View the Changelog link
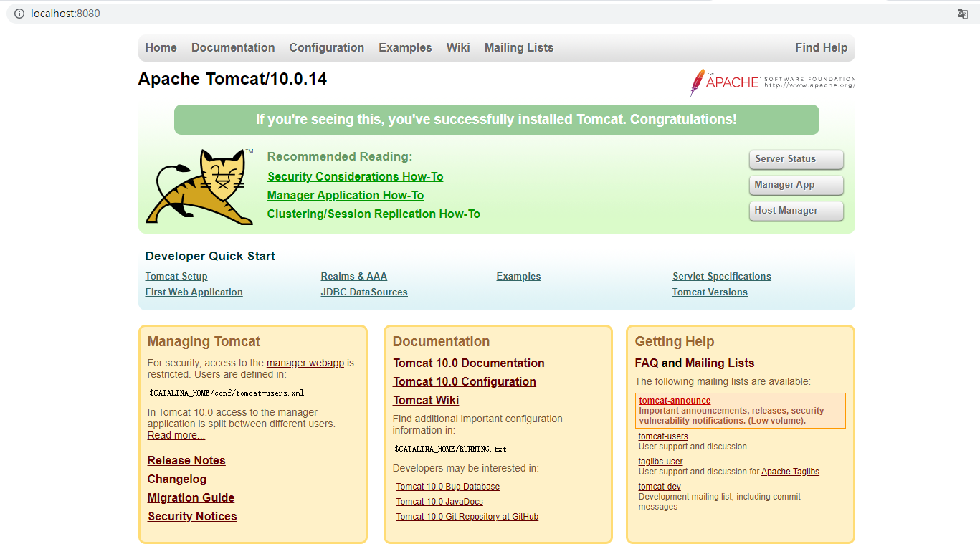 177,479
